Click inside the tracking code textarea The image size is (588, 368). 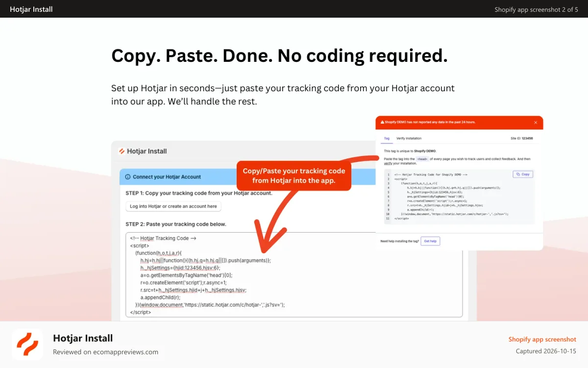click(294, 275)
